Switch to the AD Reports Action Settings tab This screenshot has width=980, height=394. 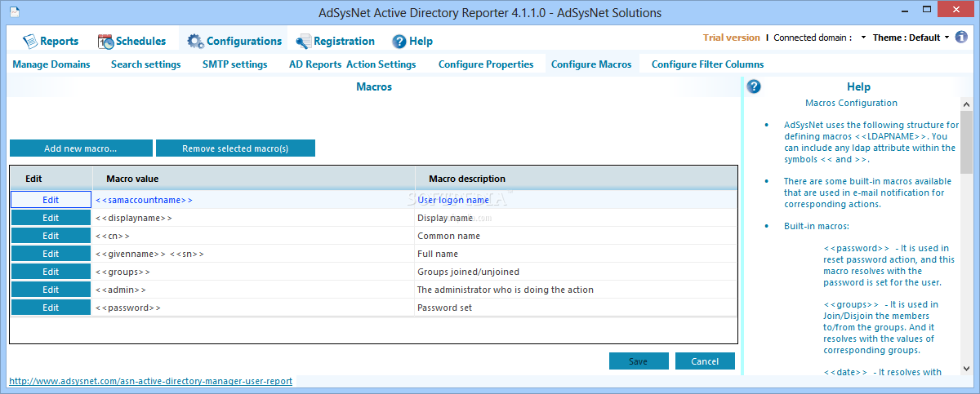pos(353,64)
